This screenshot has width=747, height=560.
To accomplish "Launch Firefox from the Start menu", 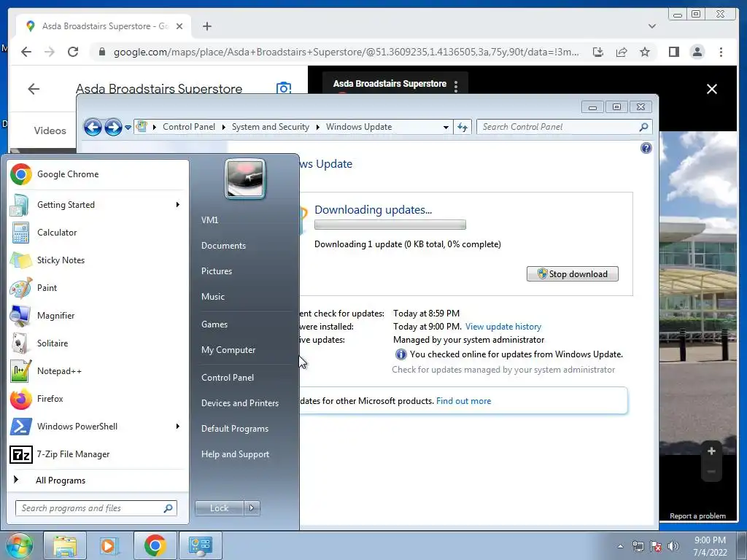I will click(98, 399).
